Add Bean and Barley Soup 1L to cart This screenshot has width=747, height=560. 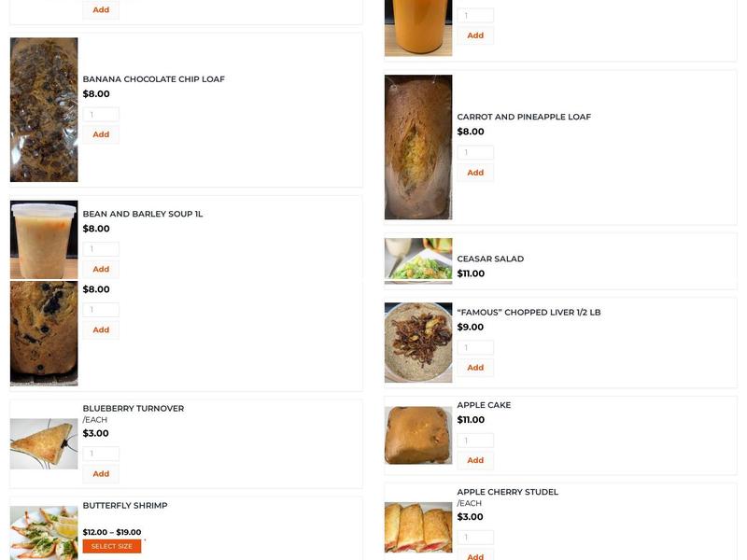coord(99,268)
